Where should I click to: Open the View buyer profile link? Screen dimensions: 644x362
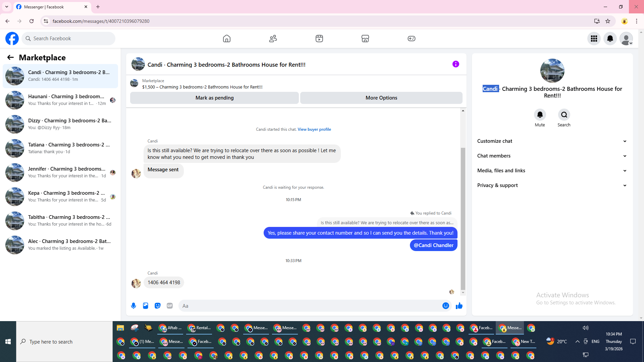[314, 129]
